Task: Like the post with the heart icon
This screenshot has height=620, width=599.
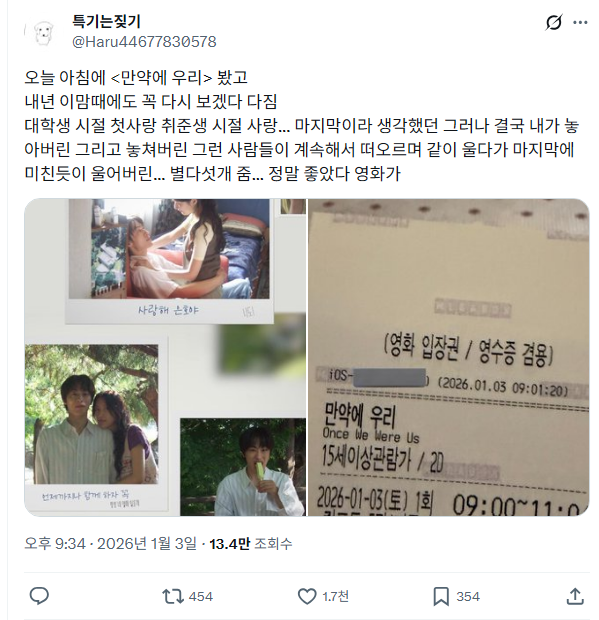Action: coord(307,596)
